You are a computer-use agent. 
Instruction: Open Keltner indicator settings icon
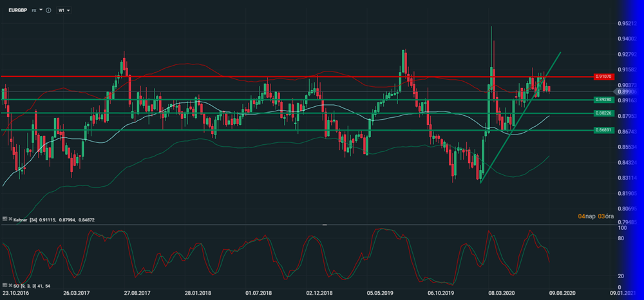click(x=4, y=220)
